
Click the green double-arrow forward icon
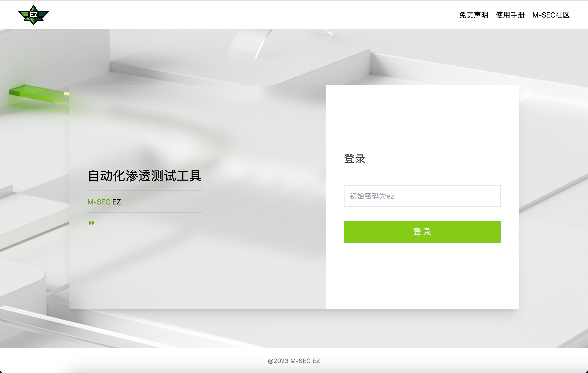[x=92, y=223]
